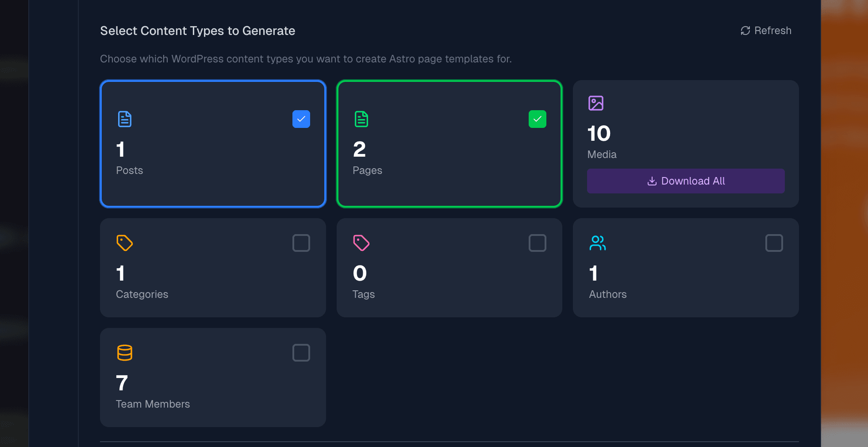Click the Media count number 10
The height and width of the screenshot is (447, 868).
pyautogui.click(x=599, y=133)
